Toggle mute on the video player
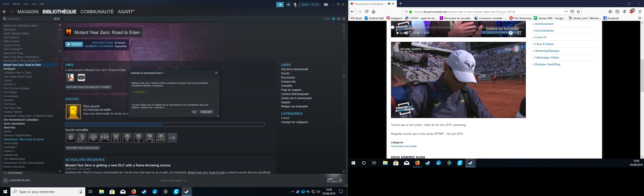This screenshot has height=196, width=644. click(x=406, y=33)
